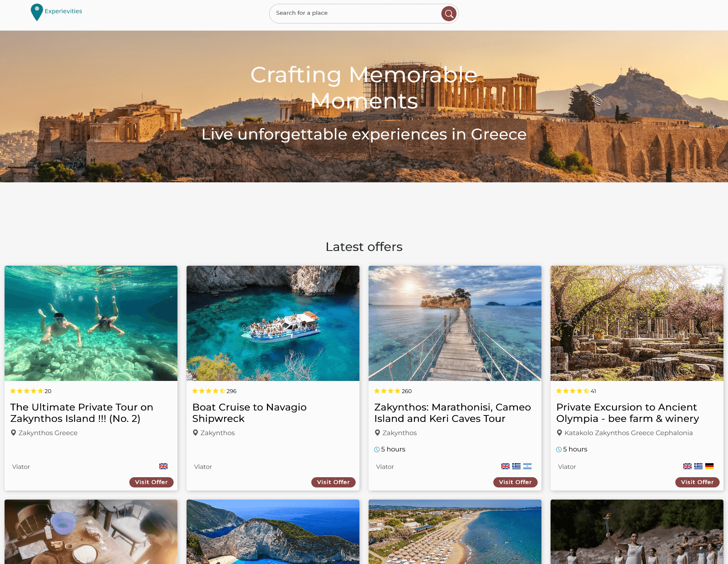The height and width of the screenshot is (564, 728).
Task: Click the Zakynthos Marathonisi tour thumbnail
Action: click(455, 323)
